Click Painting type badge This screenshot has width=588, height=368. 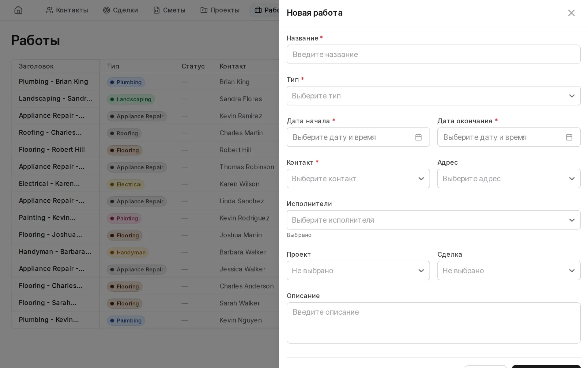coord(124,218)
